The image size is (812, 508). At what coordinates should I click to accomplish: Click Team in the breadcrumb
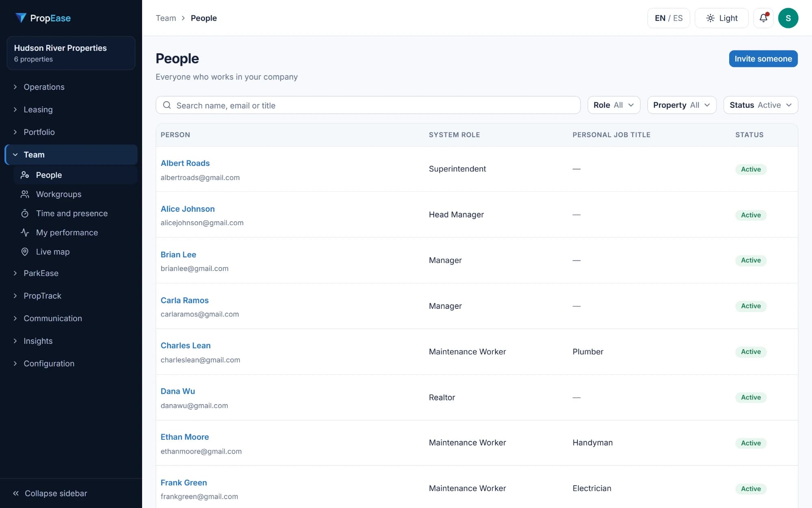[x=166, y=18]
